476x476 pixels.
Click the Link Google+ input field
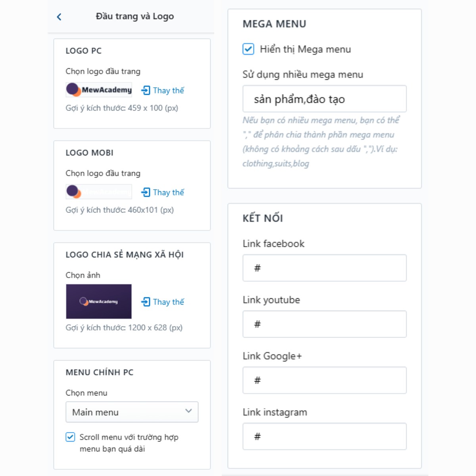pyautogui.click(x=324, y=380)
